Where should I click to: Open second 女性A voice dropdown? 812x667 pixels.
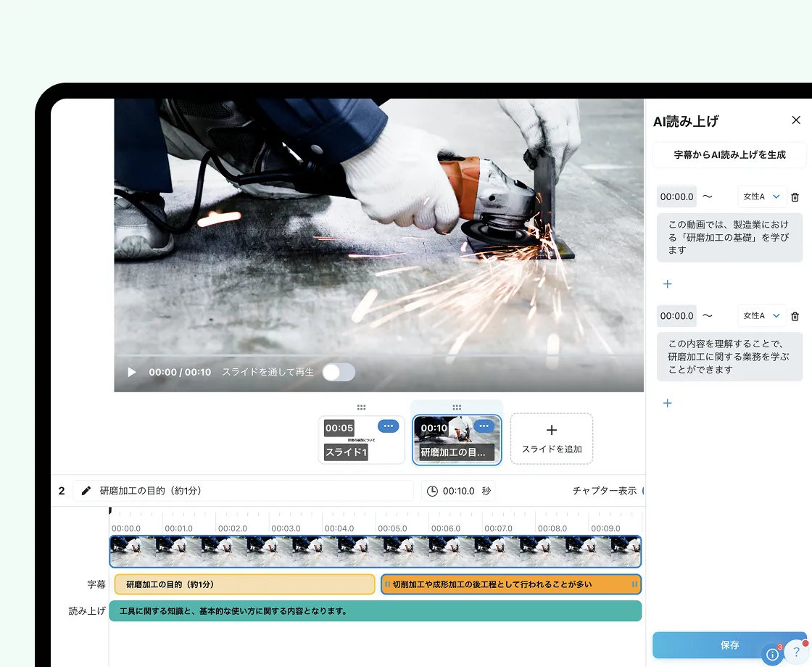762,316
